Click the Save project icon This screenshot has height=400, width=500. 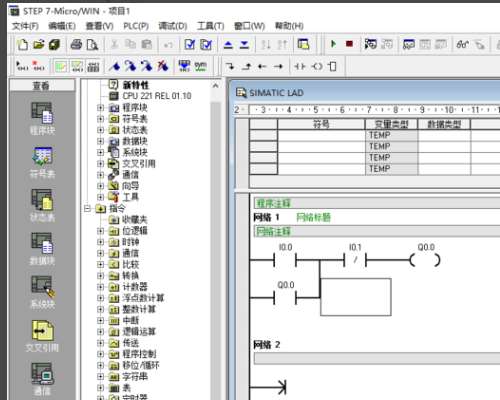[x=54, y=44]
